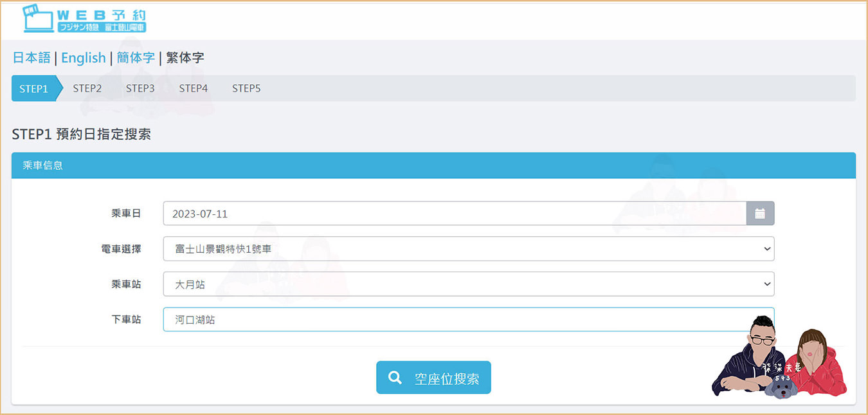Jump to STEP4 in the progress bar
Screen dimensions: 868x415
(x=194, y=89)
